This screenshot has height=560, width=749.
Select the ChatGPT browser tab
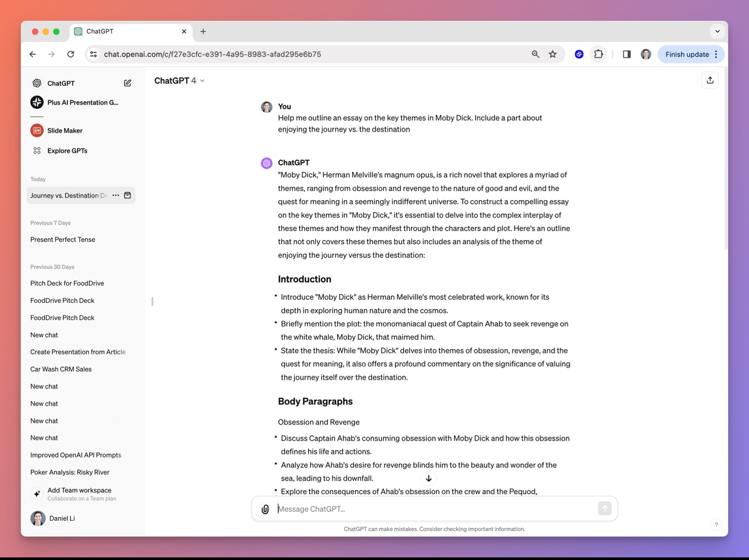coord(131,31)
